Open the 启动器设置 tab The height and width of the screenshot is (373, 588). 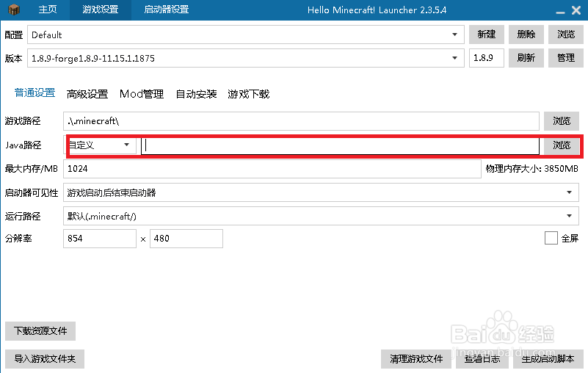pyautogui.click(x=167, y=10)
